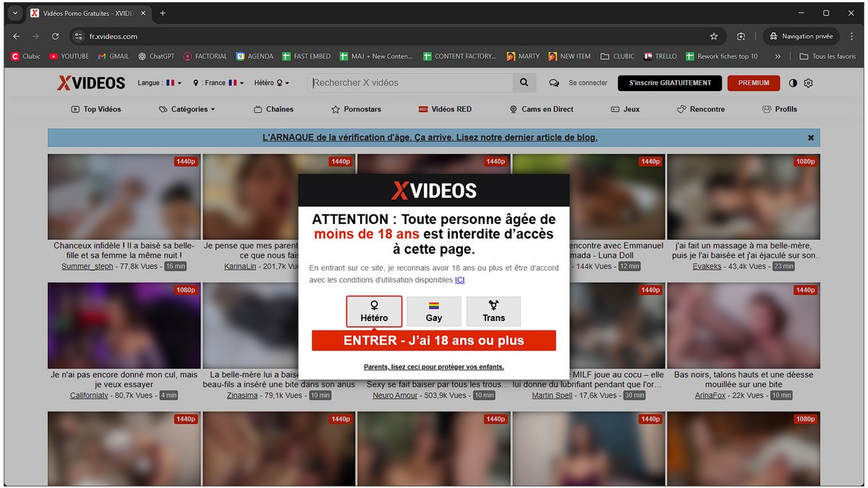Open the tab search chevron in Chrome
The height and width of the screenshot is (488, 868).
point(14,13)
